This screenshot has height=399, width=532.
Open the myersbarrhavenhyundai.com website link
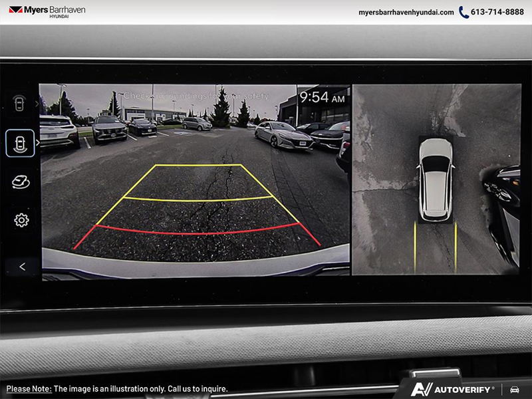coord(406,12)
